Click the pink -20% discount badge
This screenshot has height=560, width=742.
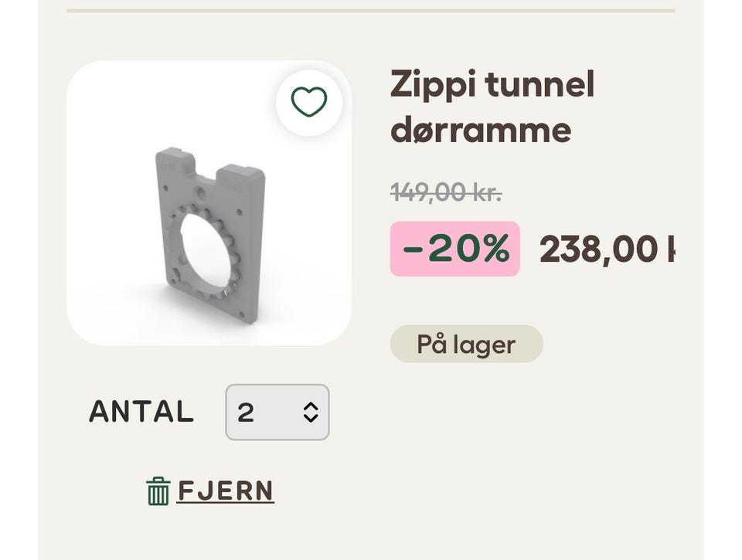coord(454,249)
